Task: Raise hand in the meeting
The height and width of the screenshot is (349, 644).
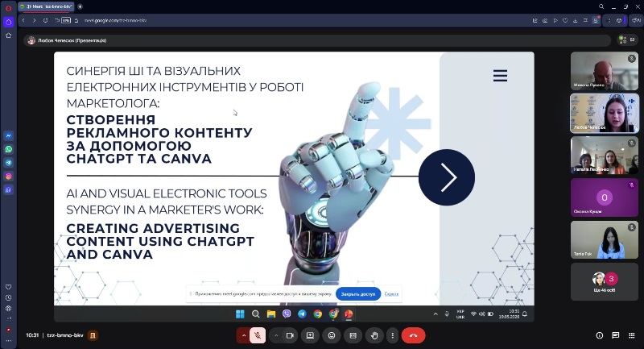Action: (374, 335)
